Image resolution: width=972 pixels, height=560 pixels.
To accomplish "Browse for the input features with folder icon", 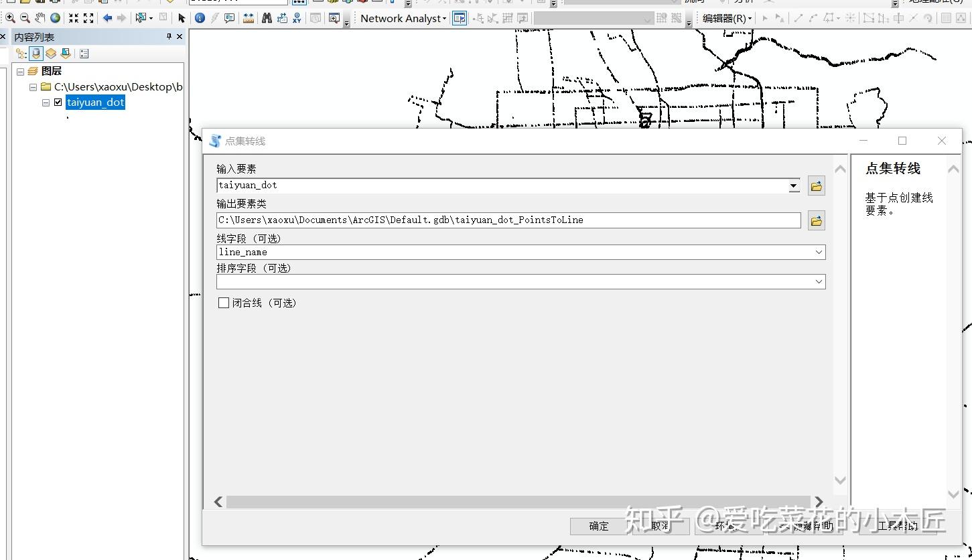I will tap(816, 186).
